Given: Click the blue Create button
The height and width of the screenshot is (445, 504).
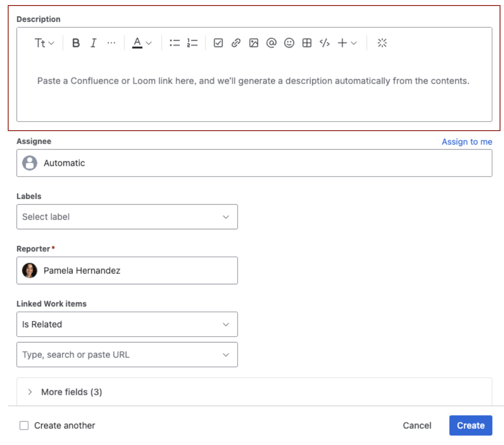Looking at the screenshot, I should (x=471, y=426).
